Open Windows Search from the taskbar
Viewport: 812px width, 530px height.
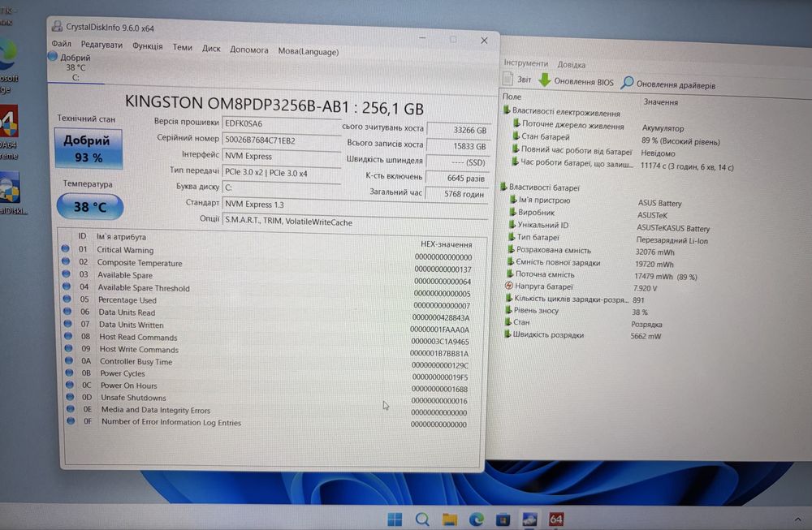[x=422, y=519]
